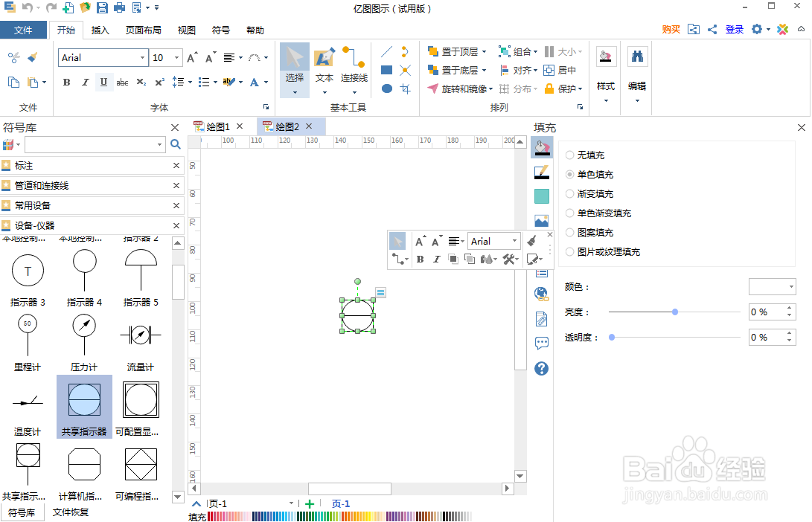The height and width of the screenshot is (522, 812).
Task: Choose 图案填充 fill option
Action: point(569,232)
